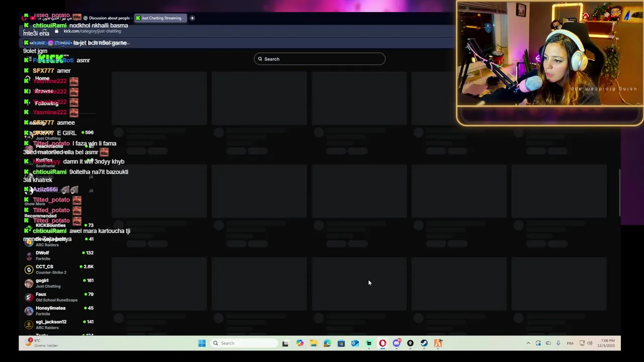Click the kick.com address bar
This screenshot has height=362, width=644.
92,31
